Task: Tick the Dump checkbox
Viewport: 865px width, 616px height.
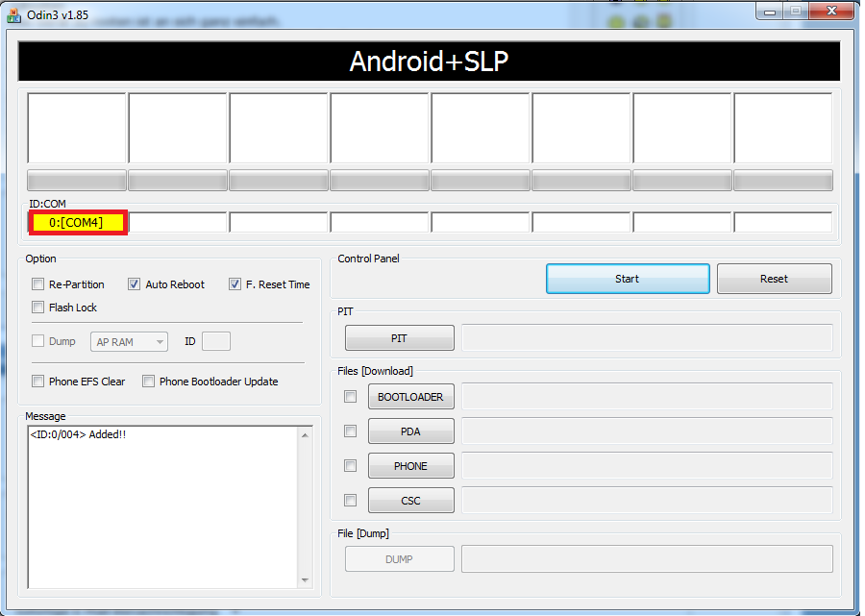Action: 38,341
